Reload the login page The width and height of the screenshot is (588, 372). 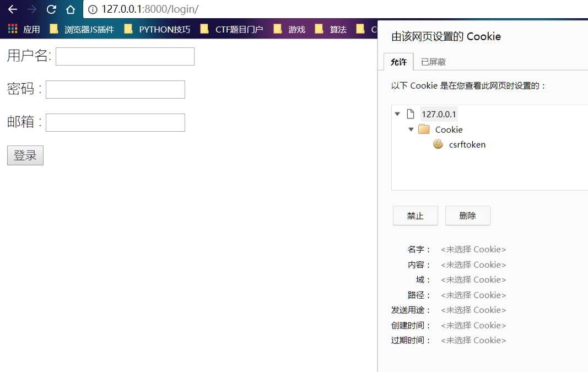(x=51, y=9)
